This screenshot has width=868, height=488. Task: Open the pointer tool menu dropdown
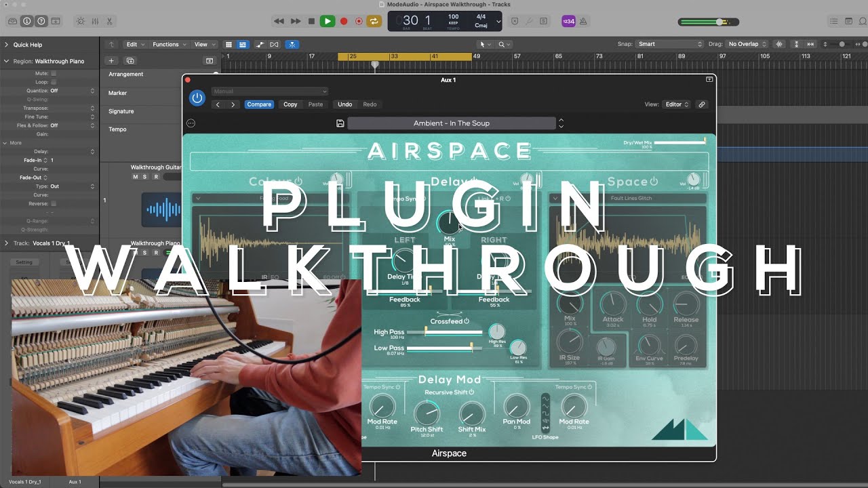tap(485, 44)
